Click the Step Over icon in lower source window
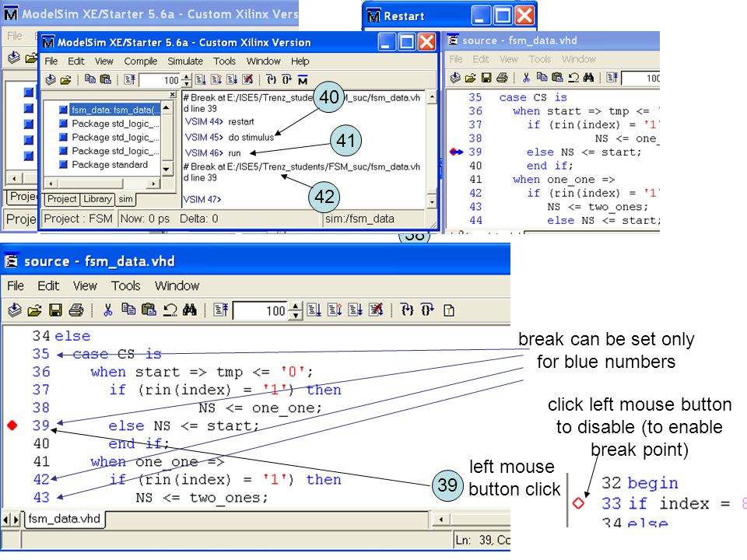This screenshot has width=747, height=560. click(x=428, y=310)
